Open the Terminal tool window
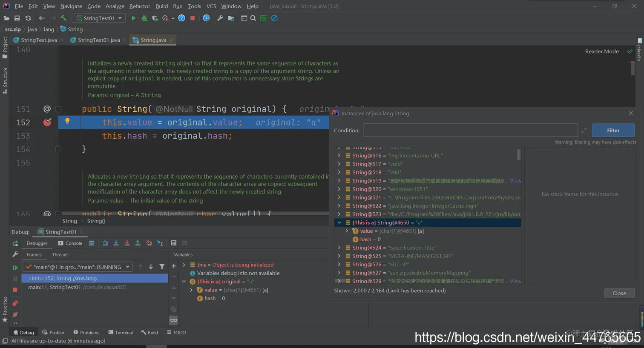644x348 pixels. tap(121, 333)
